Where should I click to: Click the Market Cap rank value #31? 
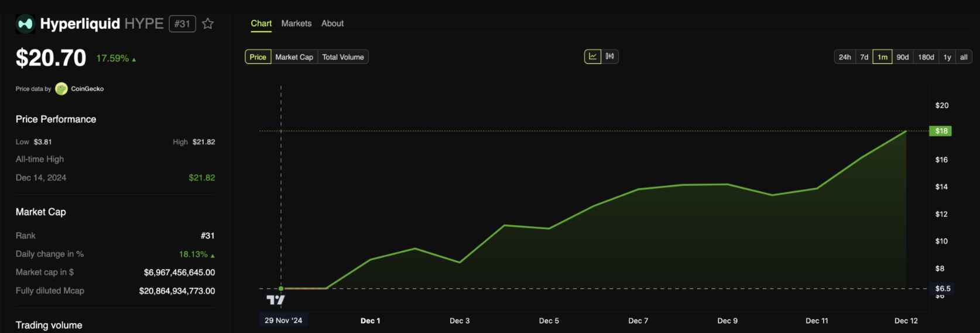click(208, 236)
